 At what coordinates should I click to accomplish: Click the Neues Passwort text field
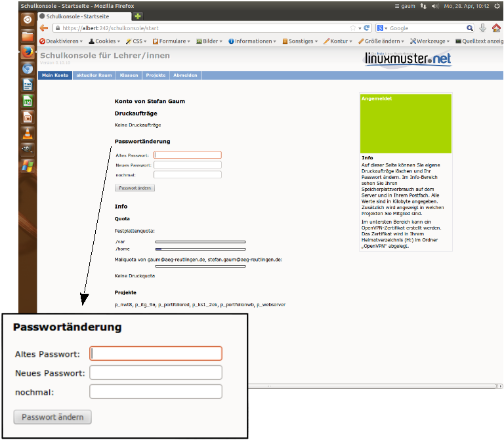coord(188,165)
